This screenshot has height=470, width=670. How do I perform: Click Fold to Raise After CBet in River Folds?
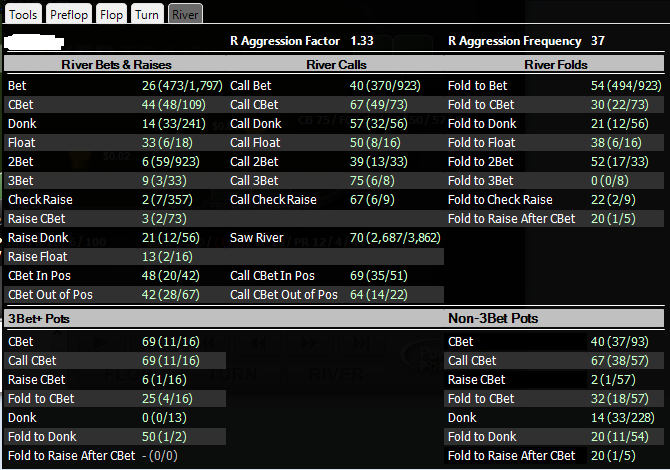click(555, 219)
